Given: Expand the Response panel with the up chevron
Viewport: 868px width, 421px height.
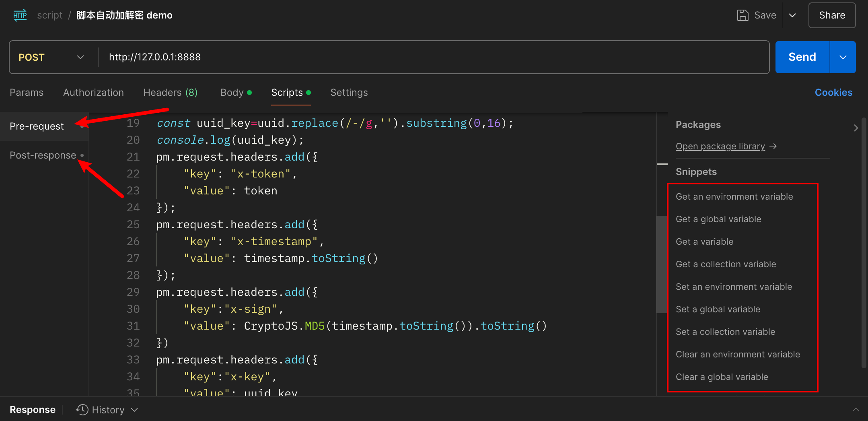Looking at the screenshot, I should click(856, 410).
